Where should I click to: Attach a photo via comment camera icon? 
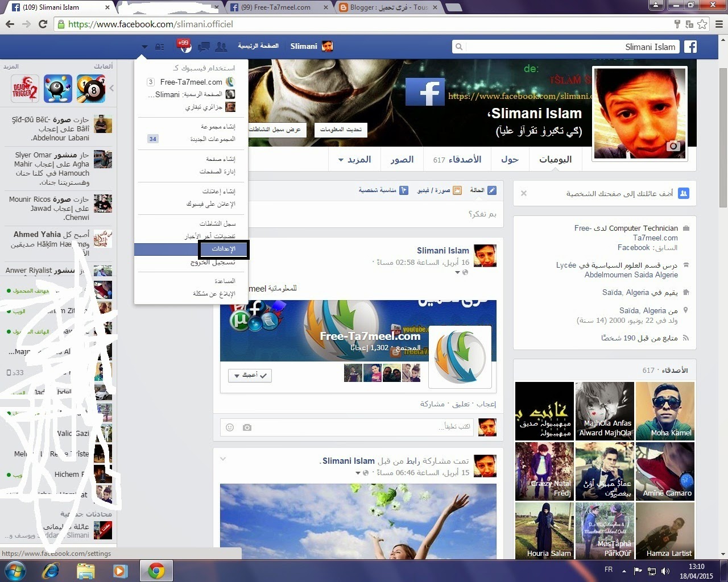point(247,427)
